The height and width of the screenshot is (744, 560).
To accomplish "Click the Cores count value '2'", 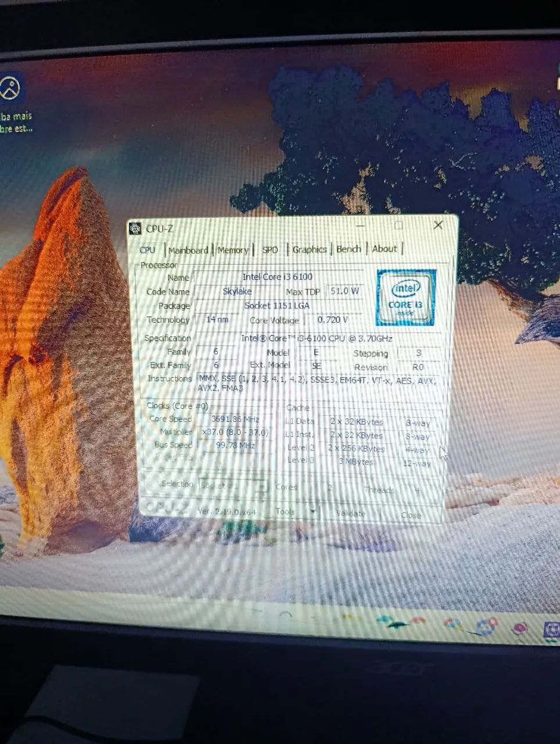I will [x=329, y=488].
